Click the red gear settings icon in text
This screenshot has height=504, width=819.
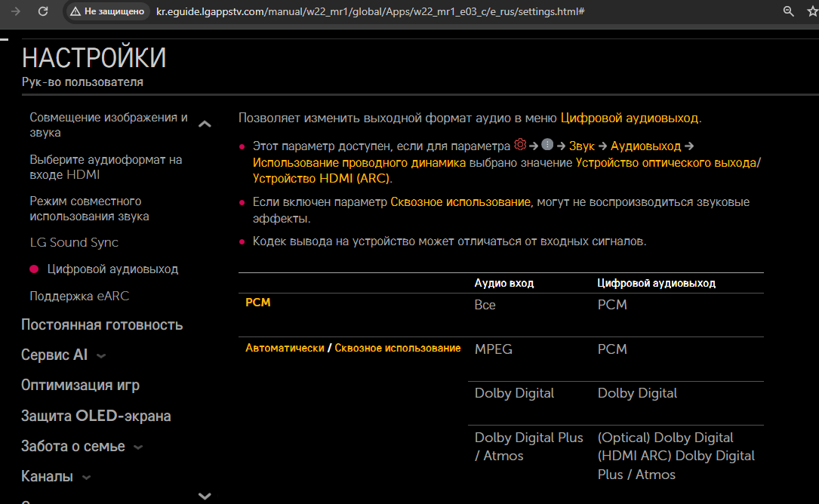519,145
